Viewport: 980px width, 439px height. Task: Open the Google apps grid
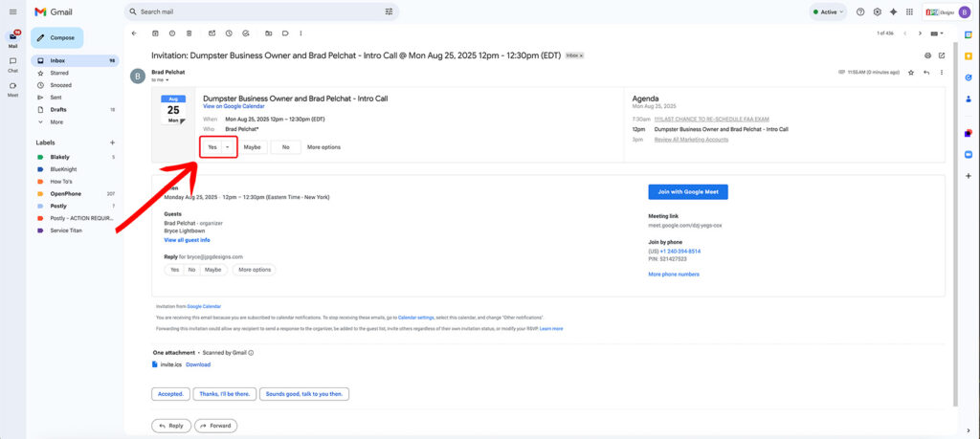click(910, 11)
